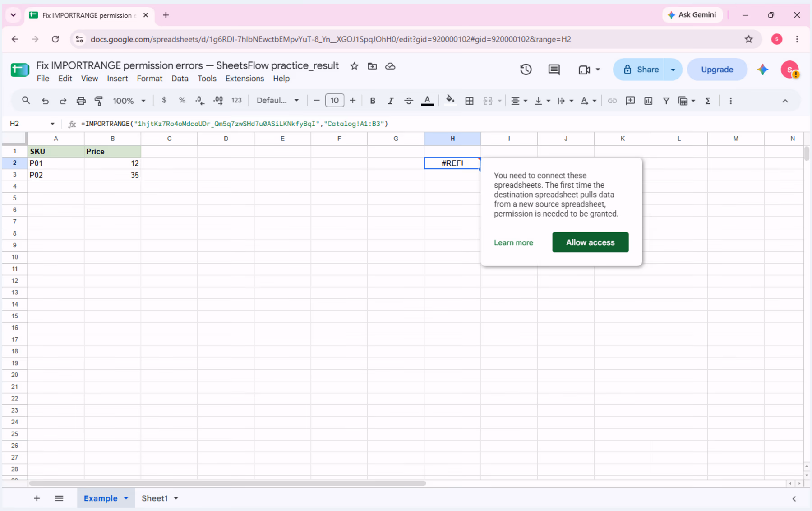
Task: Open the Gemini sparkle side panel
Action: point(762,70)
